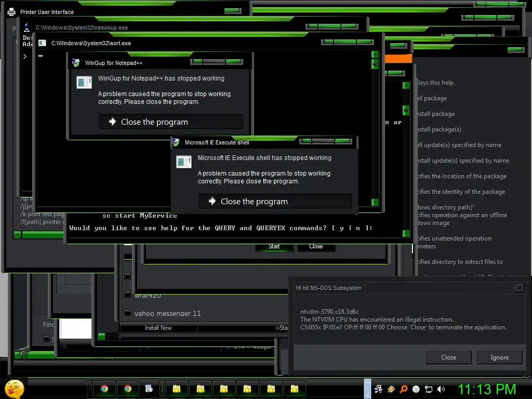Click Printer User Interface horizontal scroll left arrow
The height and width of the screenshot is (399, 532).
[17, 234]
